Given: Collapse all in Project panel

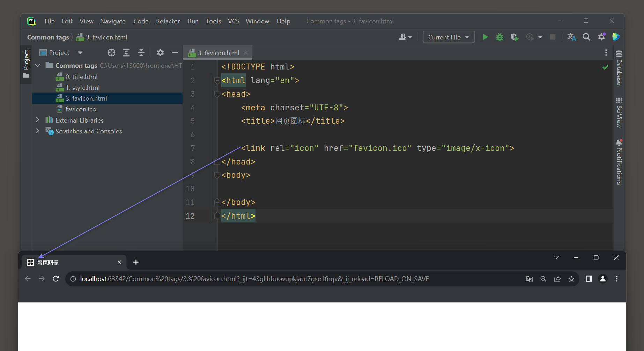Looking at the screenshot, I should tap(141, 53).
